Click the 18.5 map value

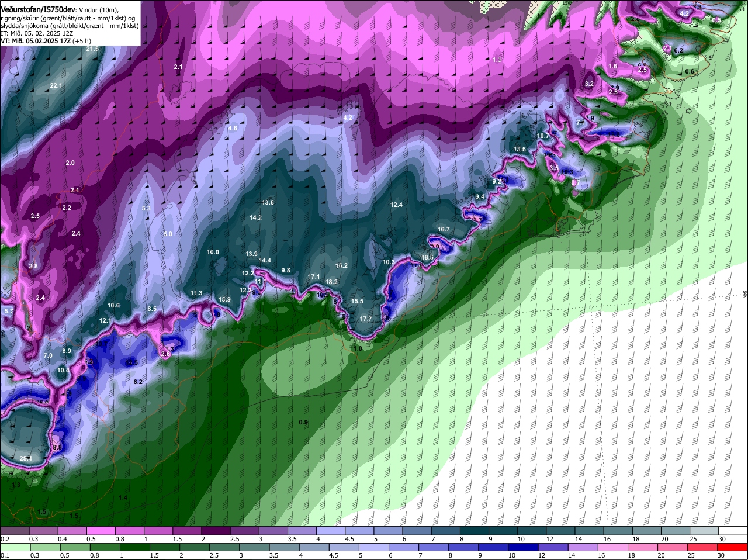(x=428, y=257)
